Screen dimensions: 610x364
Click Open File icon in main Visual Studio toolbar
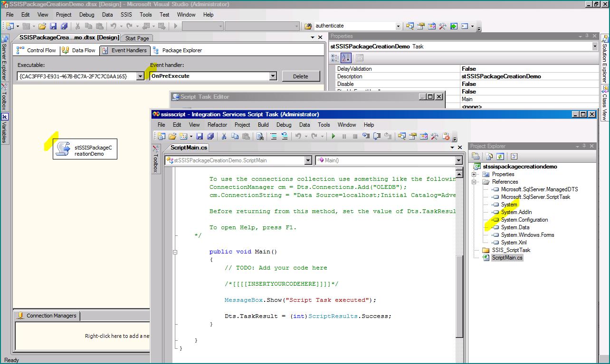point(42,26)
